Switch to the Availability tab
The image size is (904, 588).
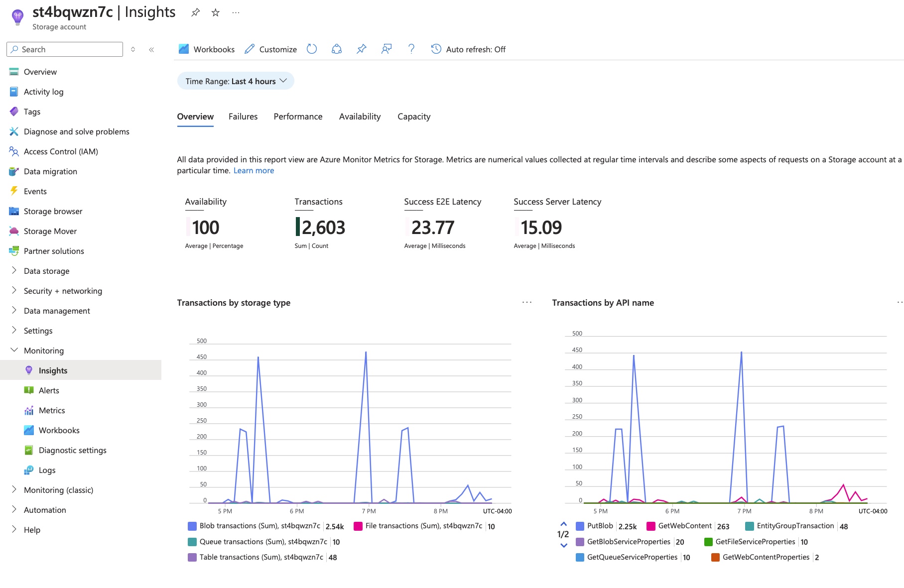(360, 117)
